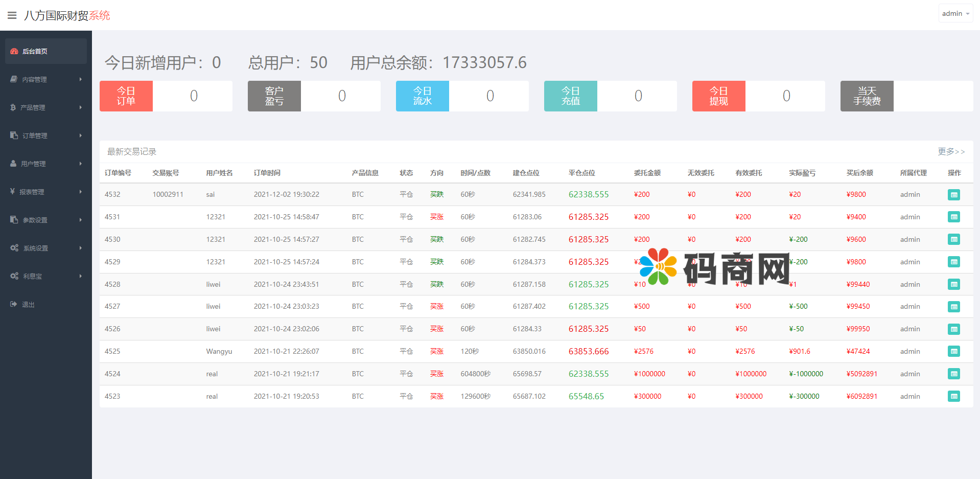Click the 今日流水 blue tile
This screenshot has width=980, height=479.
click(423, 96)
